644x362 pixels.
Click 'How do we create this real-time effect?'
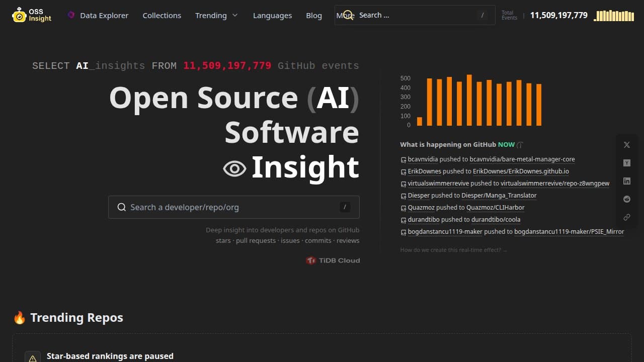(453, 250)
